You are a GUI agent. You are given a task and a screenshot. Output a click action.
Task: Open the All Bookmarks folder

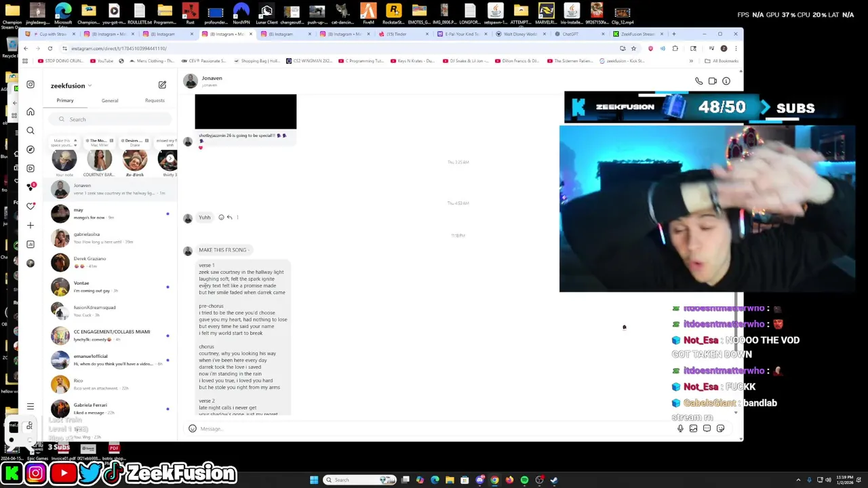click(x=722, y=61)
